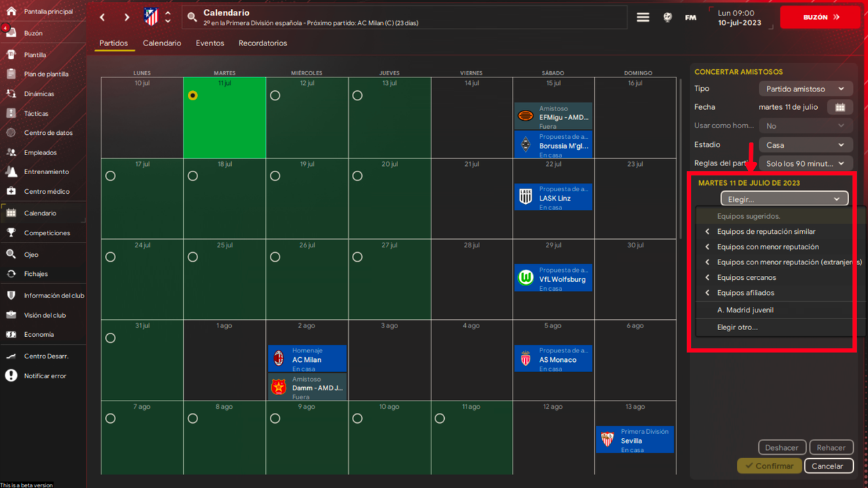
Task: Open the Sevilla Primera División match
Action: click(x=635, y=440)
